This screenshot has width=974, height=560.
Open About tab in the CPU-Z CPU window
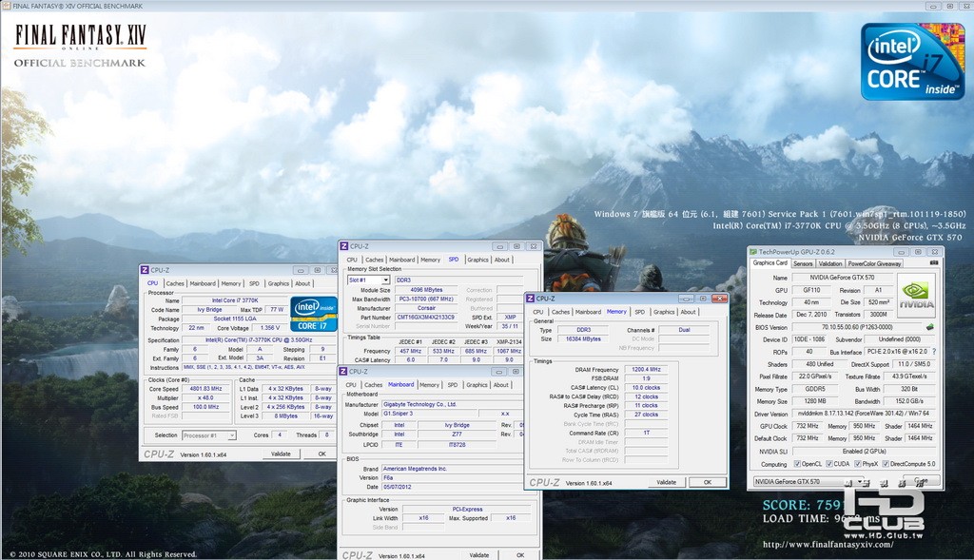click(x=302, y=283)
